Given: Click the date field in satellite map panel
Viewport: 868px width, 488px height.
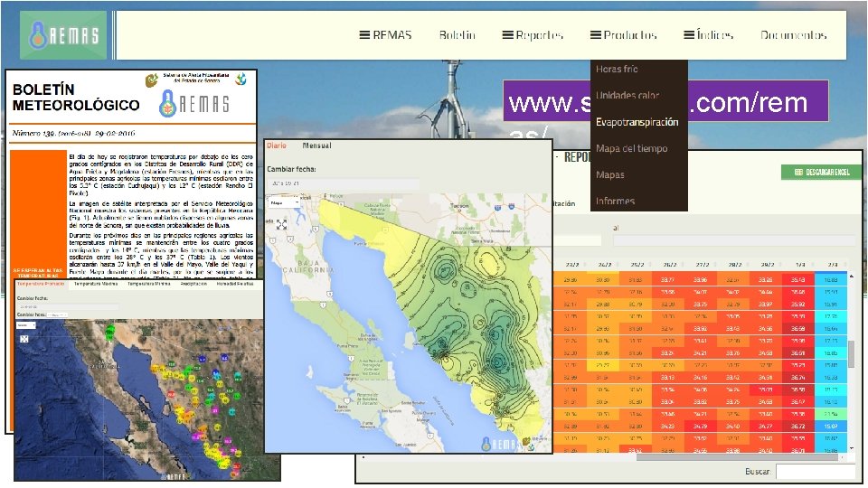Looking at the screenshot, I should (x=68, y=306).
